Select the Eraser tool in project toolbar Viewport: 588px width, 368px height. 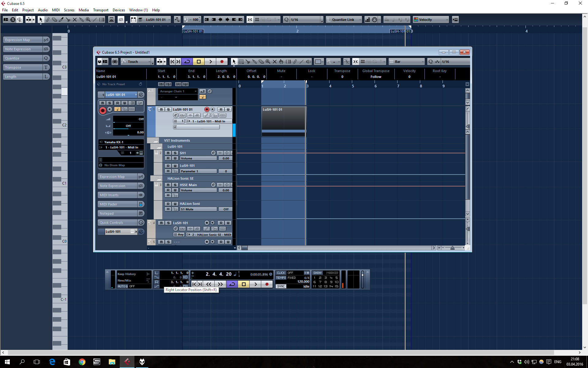click(261, 62)
